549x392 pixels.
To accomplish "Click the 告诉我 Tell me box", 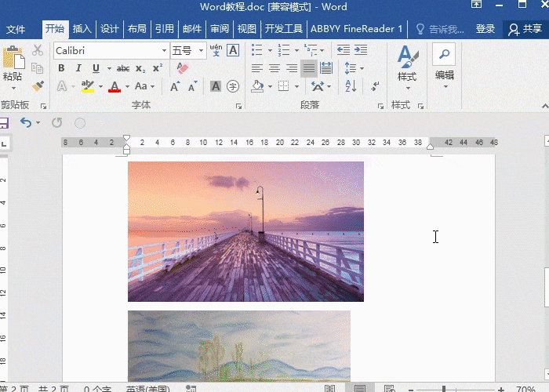I will coord(440,30).
